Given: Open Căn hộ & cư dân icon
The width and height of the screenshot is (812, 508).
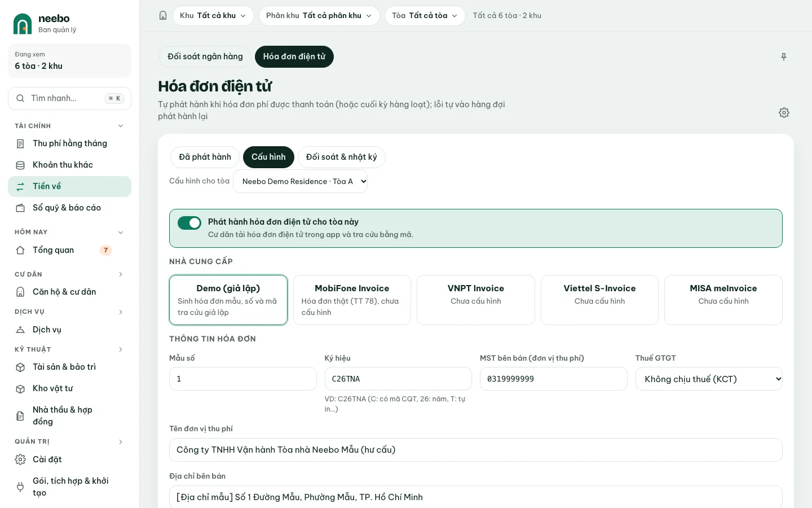Looking at the screenshot, I should click(x=20, y=292).
